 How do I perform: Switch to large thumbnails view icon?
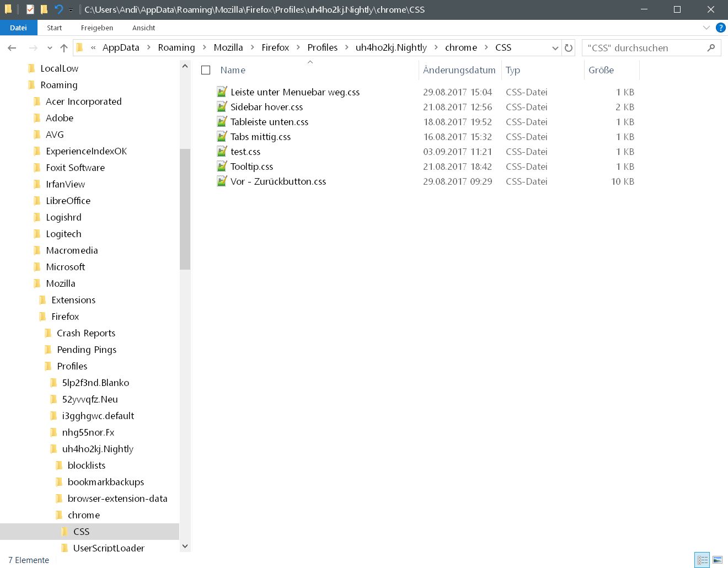pyautogui.click(x=718, y=560)
